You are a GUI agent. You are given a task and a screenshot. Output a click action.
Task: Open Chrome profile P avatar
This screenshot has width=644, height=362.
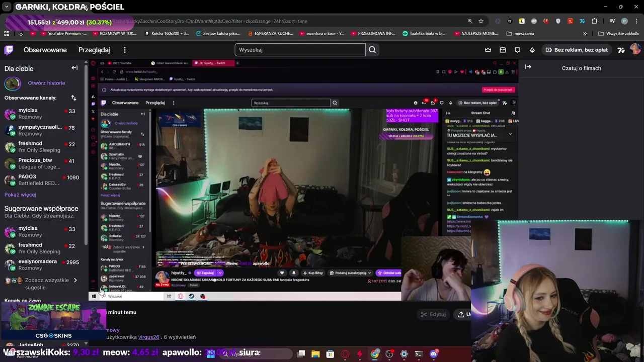coord(624,21)
